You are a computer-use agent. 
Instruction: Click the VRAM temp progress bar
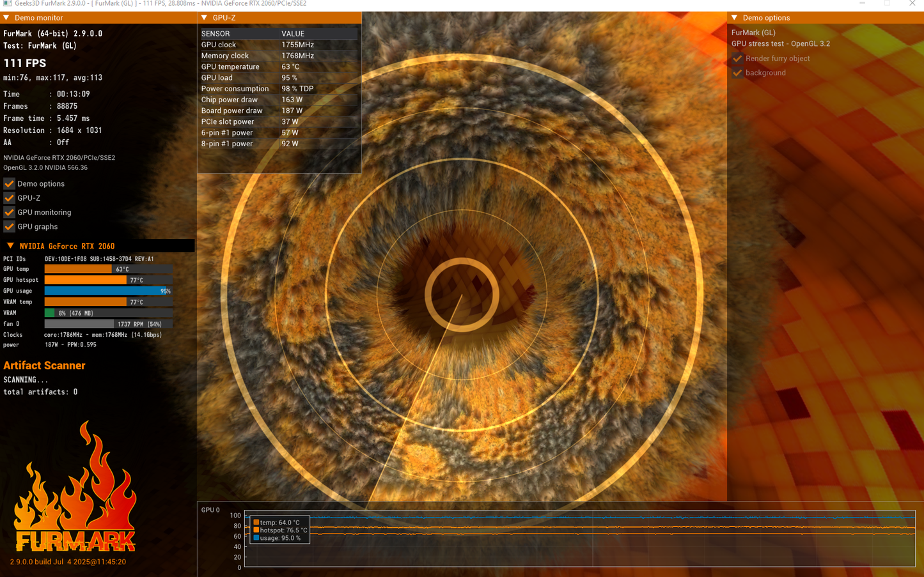click(109, 302)
